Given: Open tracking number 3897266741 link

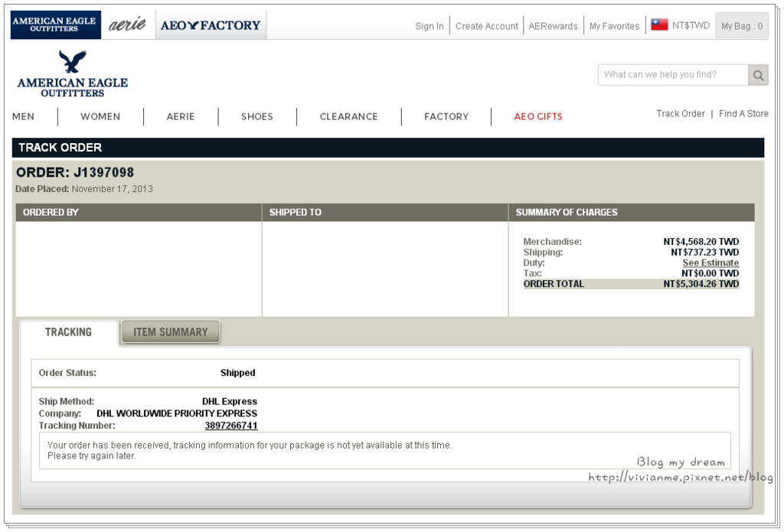Looking at the screenshot, I should (231, 426).
